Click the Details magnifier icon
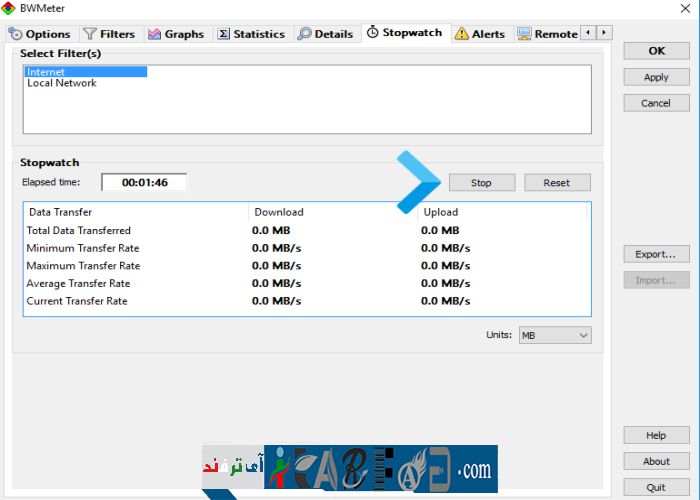Viewport: 700px width, 500px height. pos(304,34)
